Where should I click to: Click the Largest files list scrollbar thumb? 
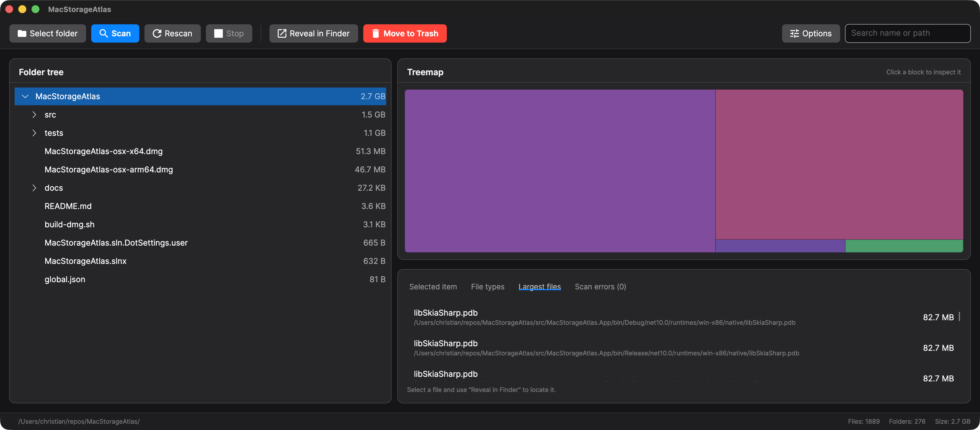coord(959,316)
